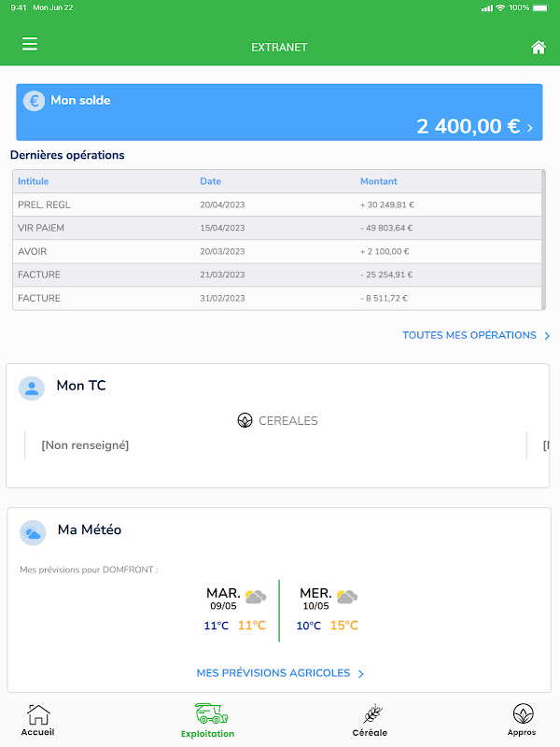Click the euro icon beside Mon solde

pyautogui.click(x=34, y=101)
